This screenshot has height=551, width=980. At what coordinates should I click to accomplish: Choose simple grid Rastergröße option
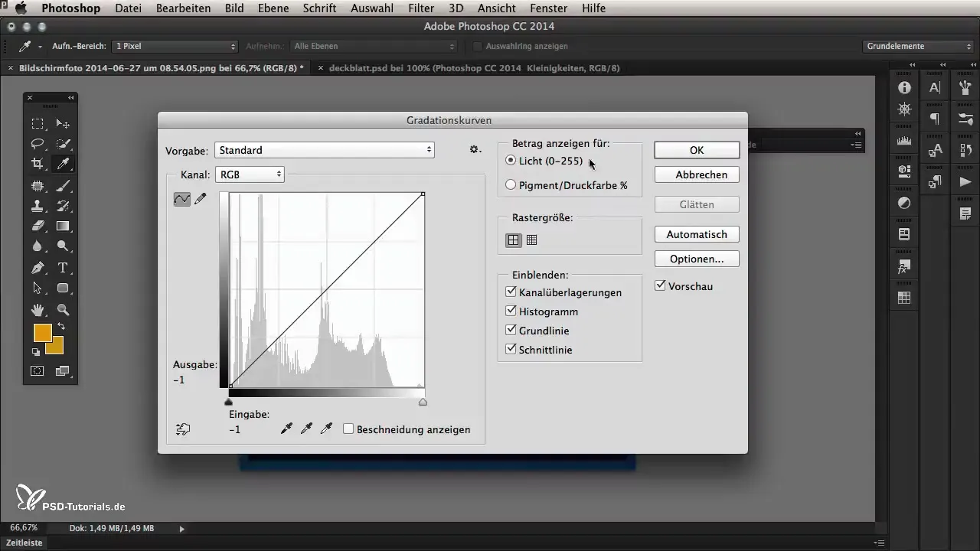tap(513, 240)
